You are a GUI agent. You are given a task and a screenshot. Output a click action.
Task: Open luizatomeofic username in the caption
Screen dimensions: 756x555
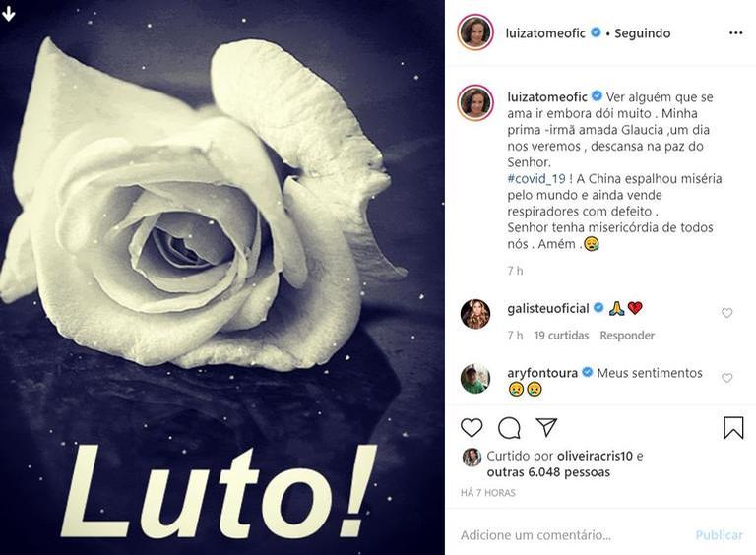click(x=547, y=96)
